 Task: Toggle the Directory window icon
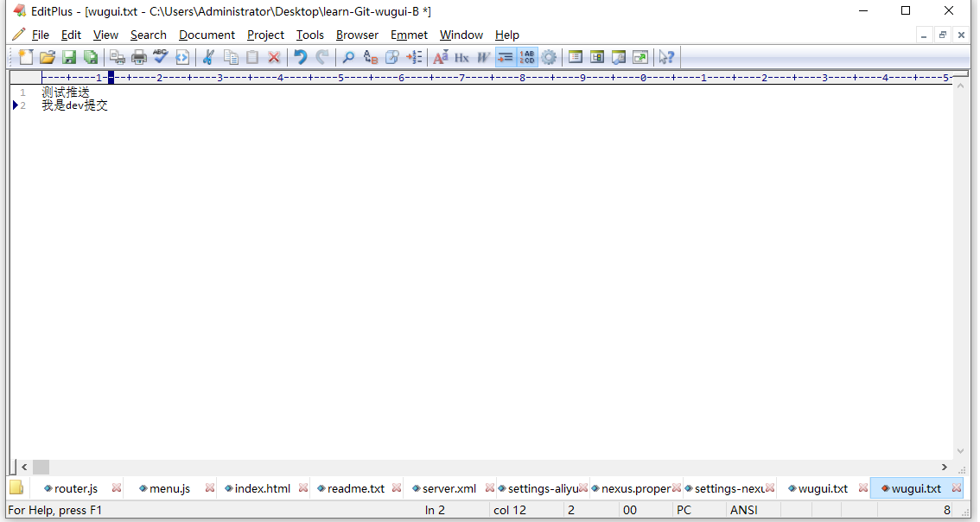pos(576,58)
